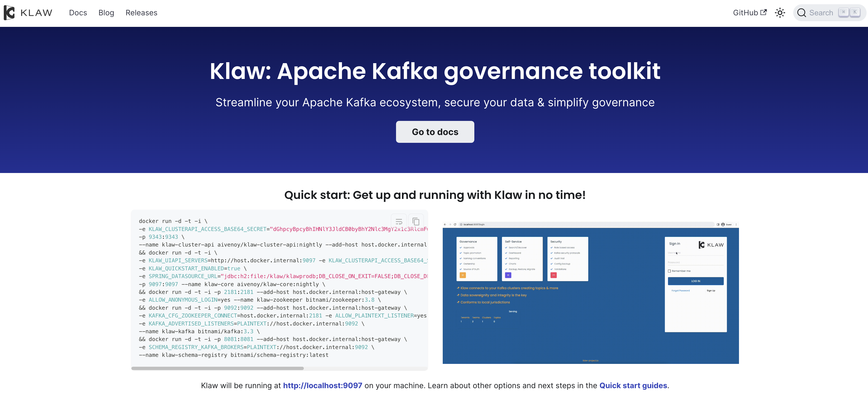
Task: Toggle word wrap on code block
Action: tap(399, 222)
